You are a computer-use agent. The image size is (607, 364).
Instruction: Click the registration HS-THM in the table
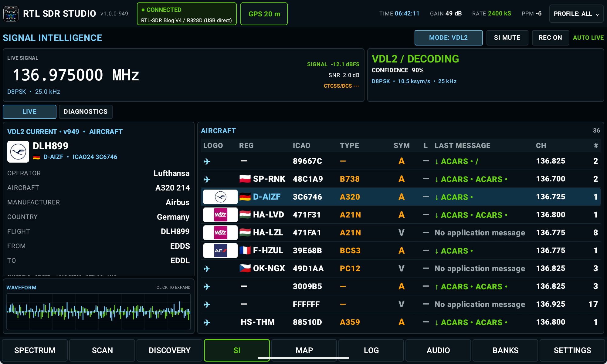click(258, 322)
